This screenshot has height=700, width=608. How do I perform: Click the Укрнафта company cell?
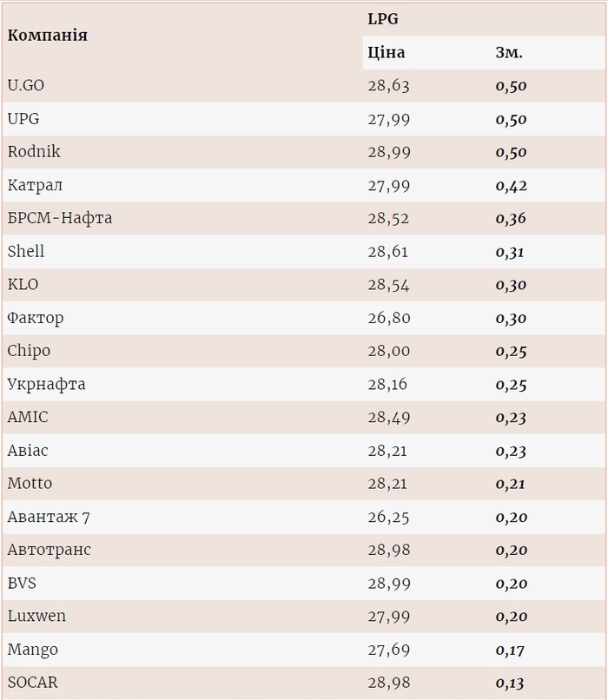46,384
